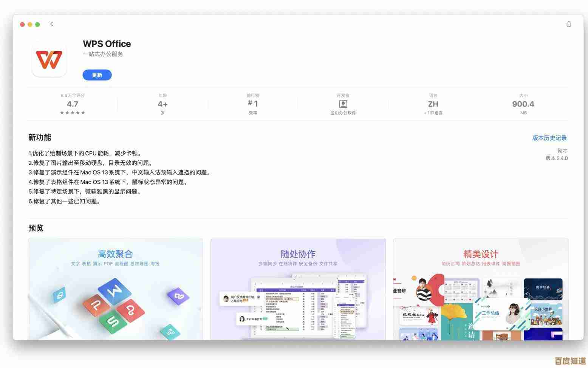Screen dimensions: 588x368
Task: Click the purple 思维导图 tile in the preview
Action: point(178,297)
